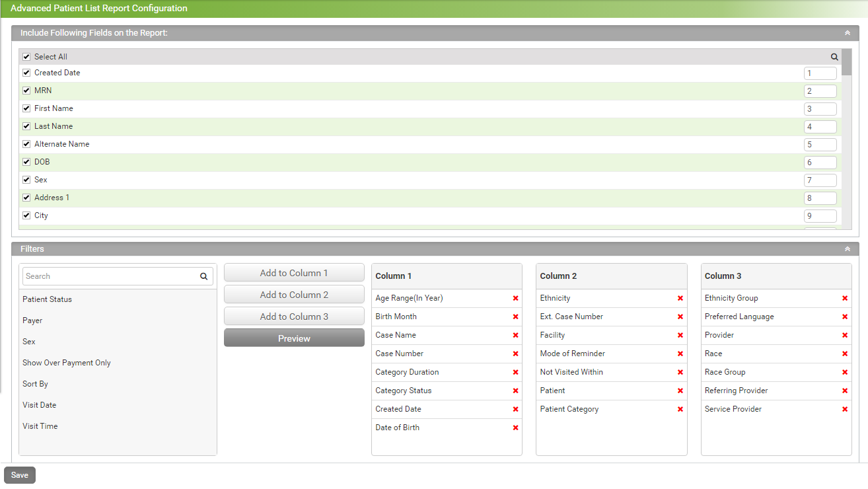Remove "Age Range(In Year)" using its red X
The height and width of the screenshot is (489, 868).
pos(515,298)
